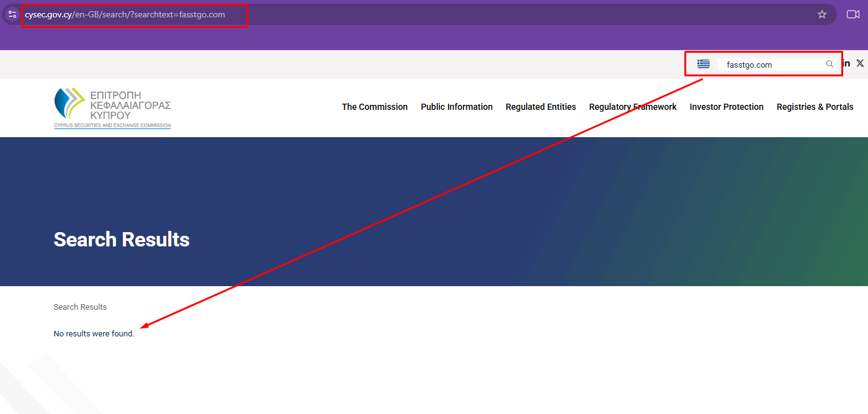Open the LinkedIn social icon
868x414 pixels.
tap(846, 63)
